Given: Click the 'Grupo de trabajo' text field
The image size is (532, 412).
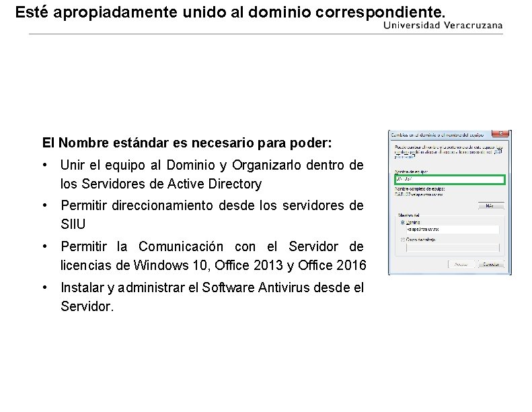Looking at the screenshot, I should tap(453, 248).
